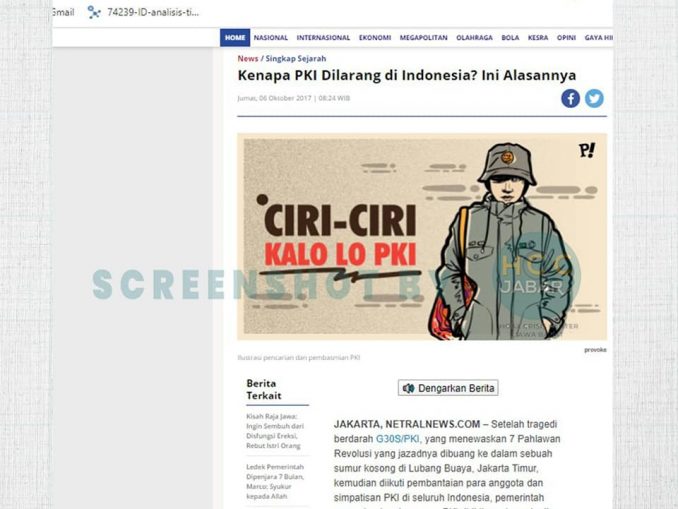Share article on Twitter icon
Screen dimensions: 678x509
(594, 99)
